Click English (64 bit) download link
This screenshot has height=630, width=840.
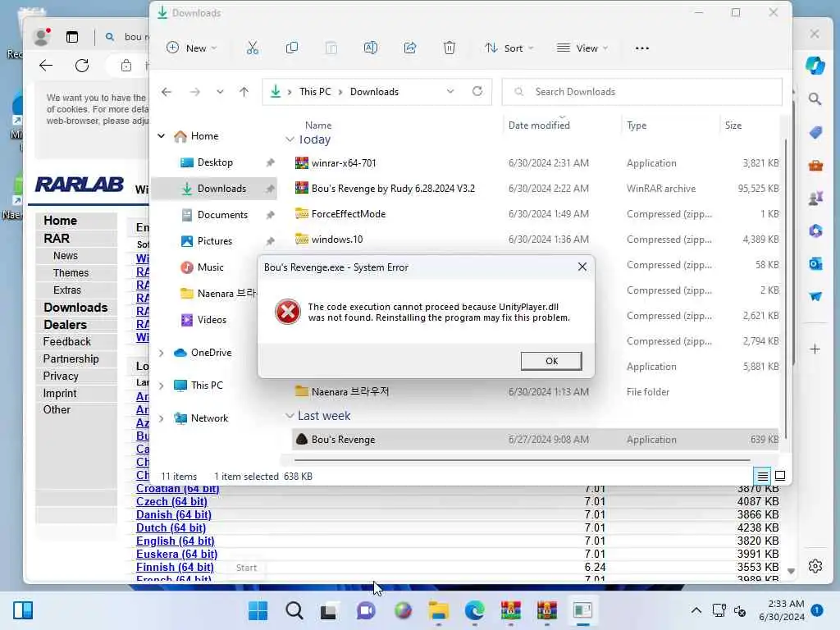tap(176, 541)
